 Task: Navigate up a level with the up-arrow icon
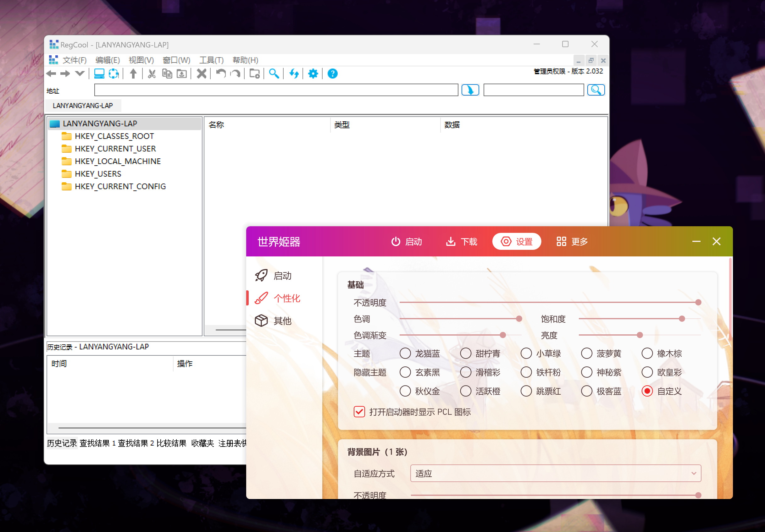click(x=133, y=74)
